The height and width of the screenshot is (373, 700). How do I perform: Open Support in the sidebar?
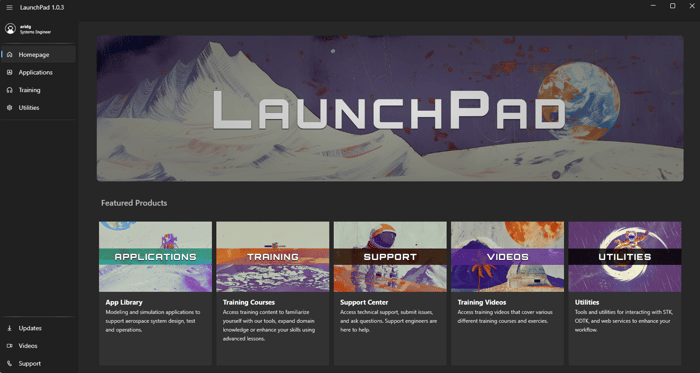[x=38, y=364]
